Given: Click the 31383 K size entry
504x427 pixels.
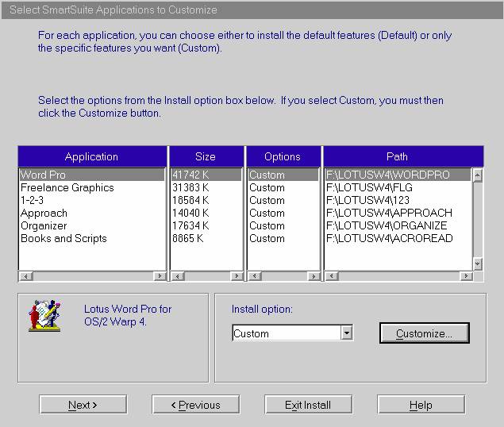Looking at the screenshot, I should pyautogui.click(x=206, y=187).
